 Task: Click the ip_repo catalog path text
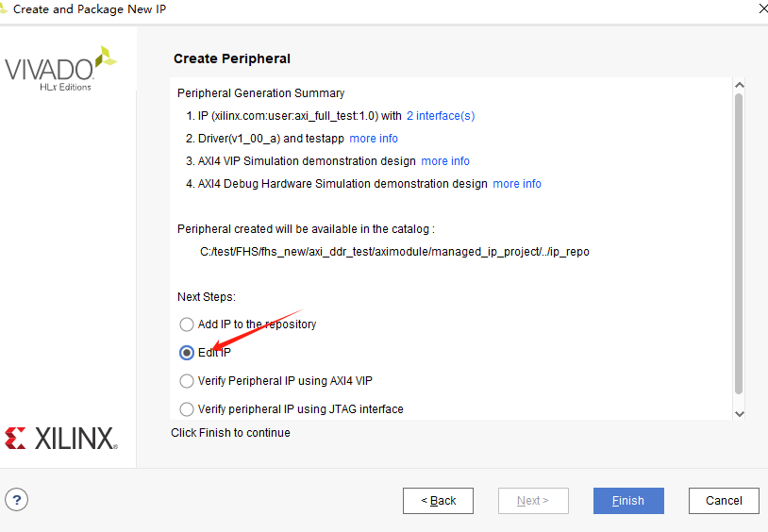pos(394,252)
